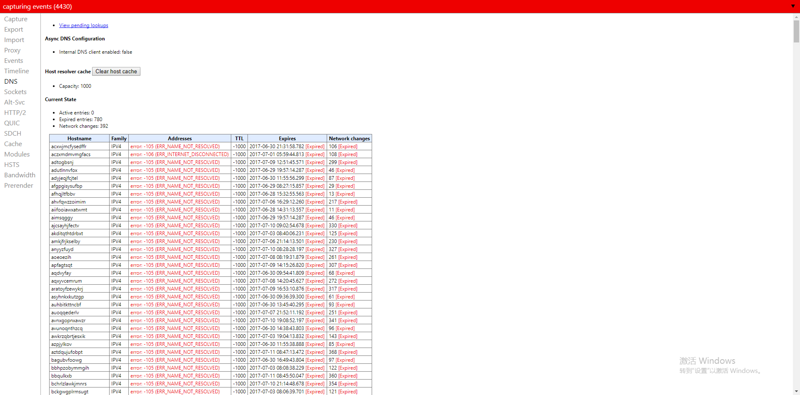Show the Timeline section
Viewport: 800px width, 395px height.
click(16, 71)
